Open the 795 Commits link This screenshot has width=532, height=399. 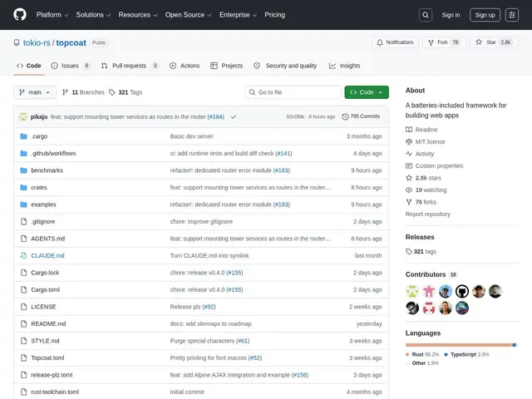point(361,116)
